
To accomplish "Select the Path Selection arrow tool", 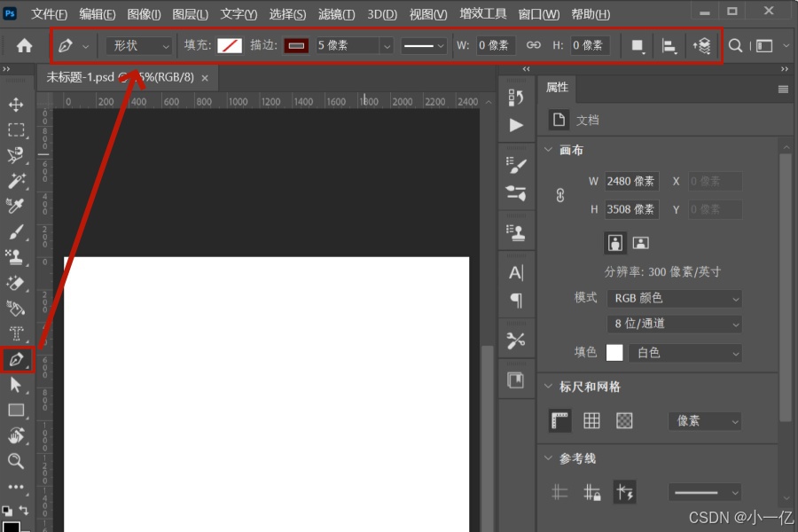I will click(x=16, y=385).
